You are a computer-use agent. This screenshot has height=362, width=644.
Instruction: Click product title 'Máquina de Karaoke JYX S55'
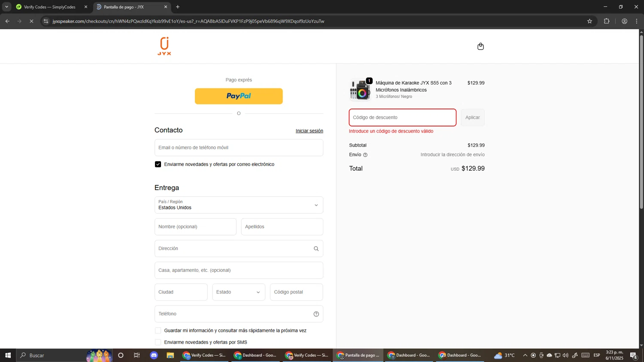pos(413,86)
